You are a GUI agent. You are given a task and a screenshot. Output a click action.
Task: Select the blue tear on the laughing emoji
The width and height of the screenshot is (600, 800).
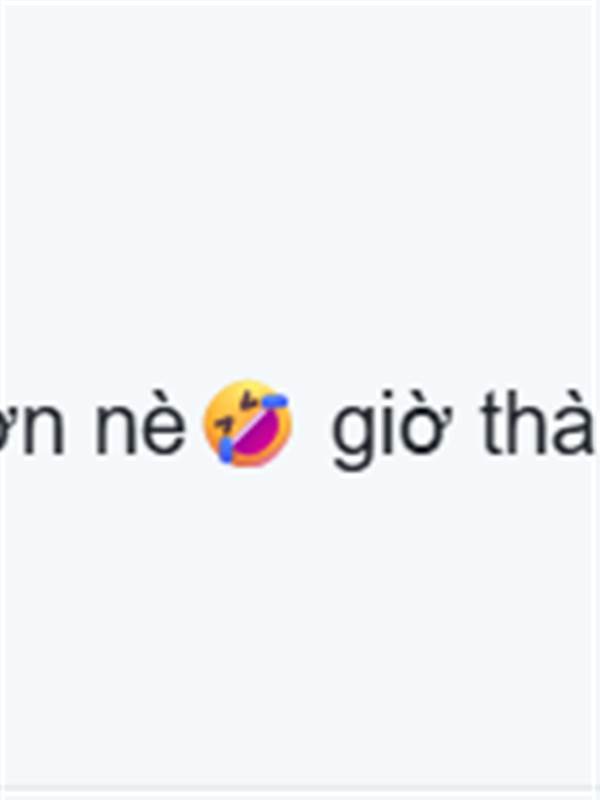(x=226, y=449)
